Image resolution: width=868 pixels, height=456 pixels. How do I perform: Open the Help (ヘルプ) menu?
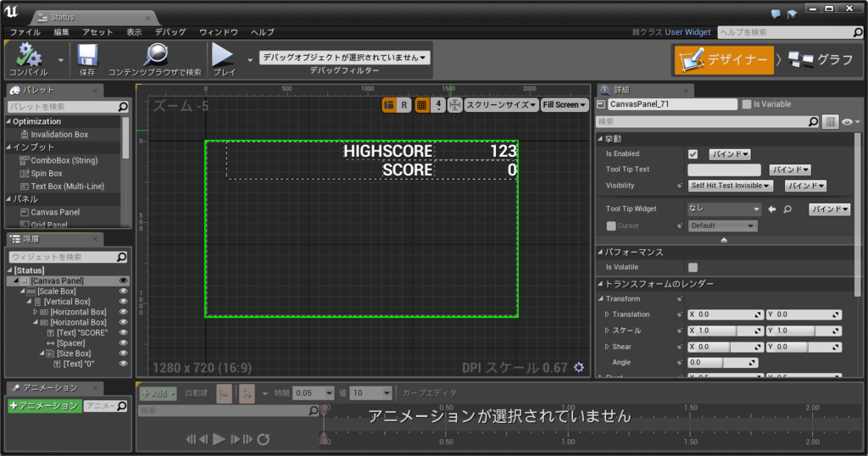point(263,32)
